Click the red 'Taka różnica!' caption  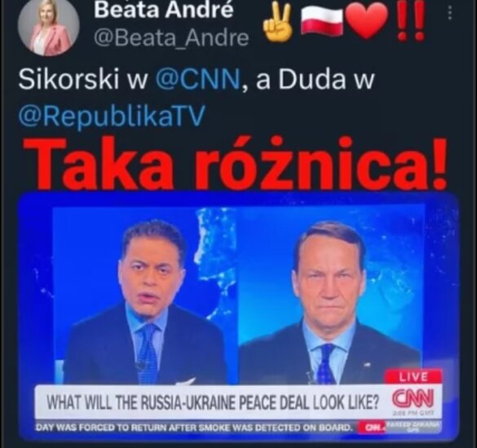(x=236, y=162)
